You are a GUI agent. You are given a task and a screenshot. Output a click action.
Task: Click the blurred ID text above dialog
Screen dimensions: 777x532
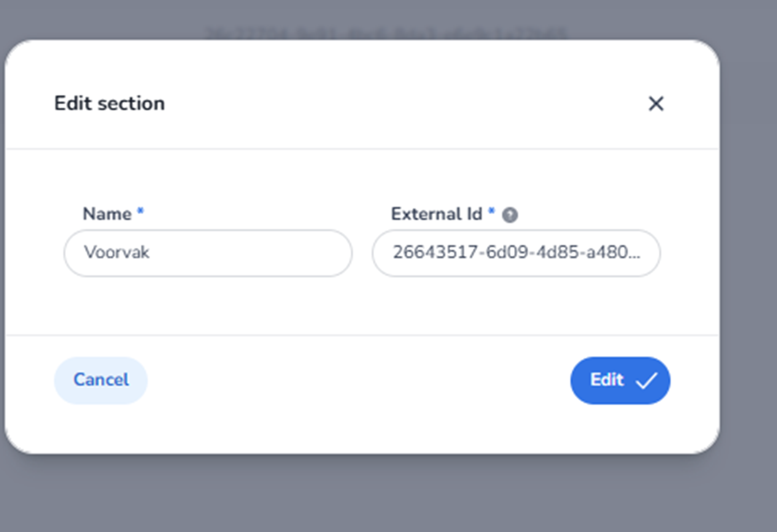pyautogui.click(x=386, y=33)
